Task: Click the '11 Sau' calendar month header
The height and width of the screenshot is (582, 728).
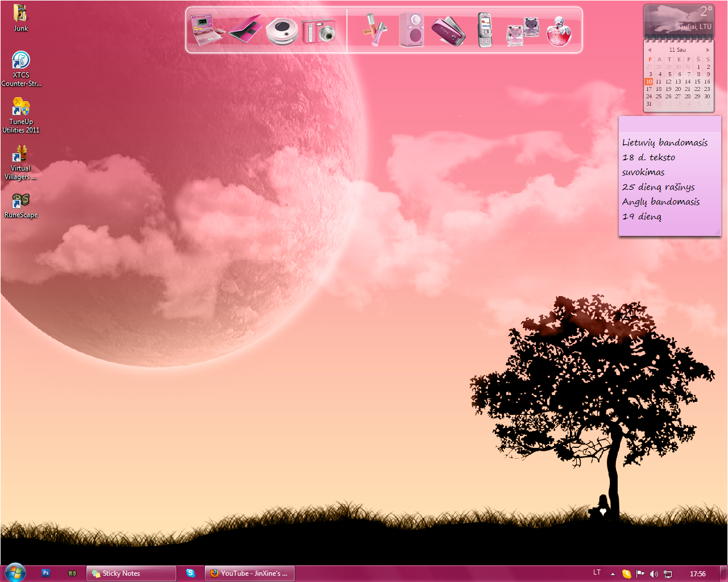Action: (677, 50)
